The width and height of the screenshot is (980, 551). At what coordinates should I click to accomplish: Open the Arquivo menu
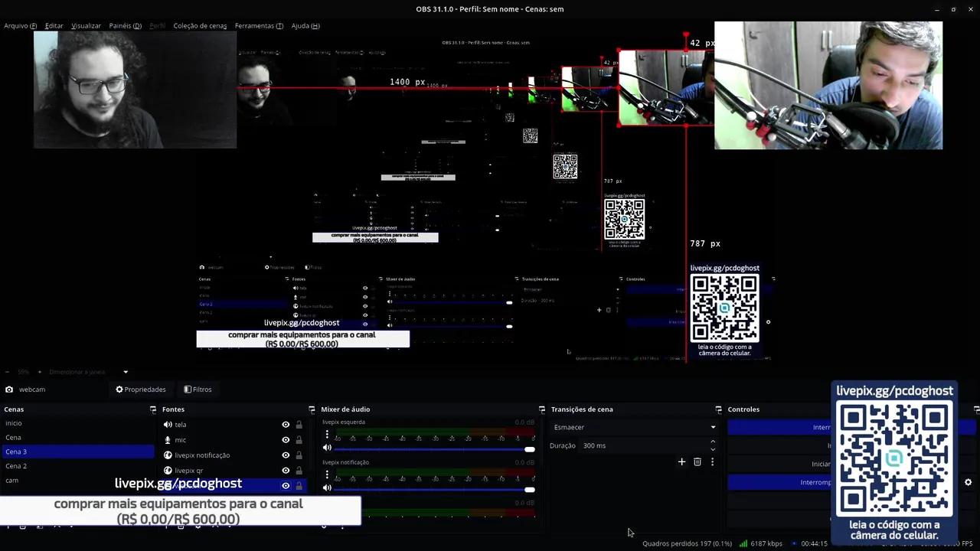pyautogui.click(x=21, y=25)
